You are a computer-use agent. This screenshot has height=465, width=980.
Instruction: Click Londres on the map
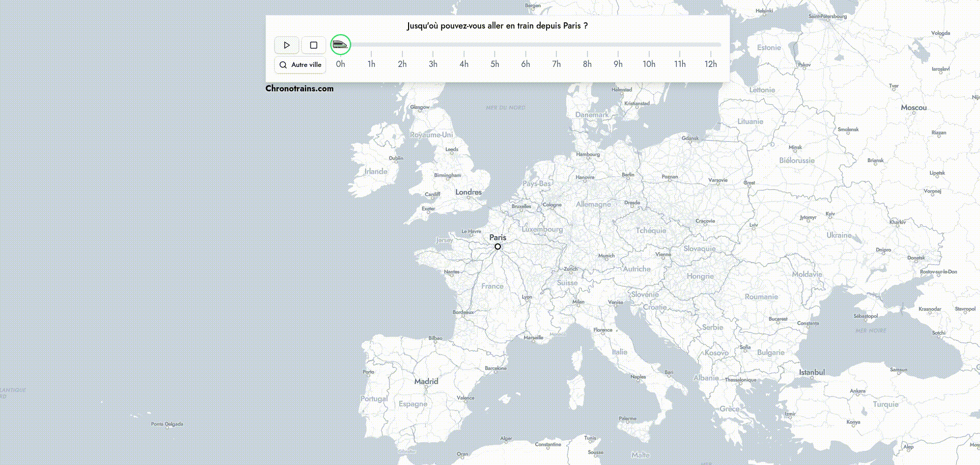(x=468, y=192)
